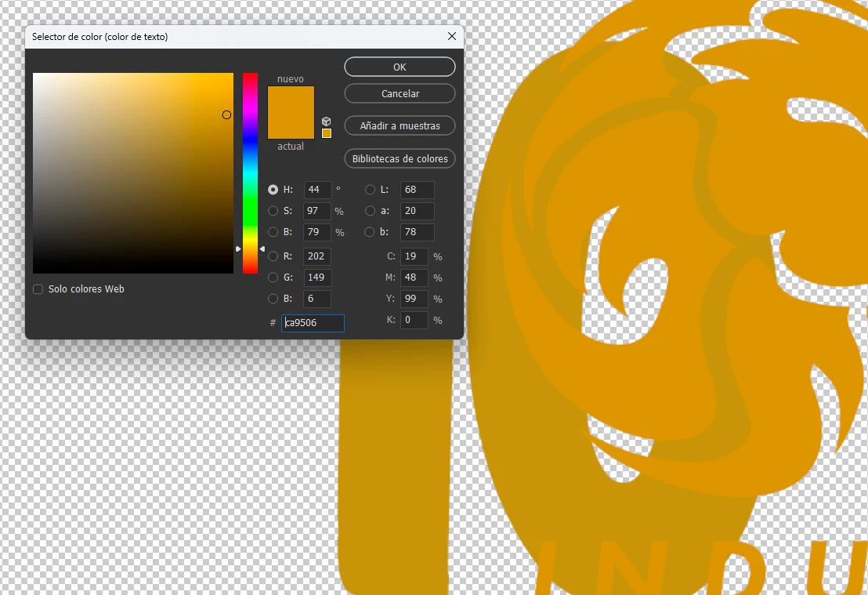Click the small web-safe color swatch

pos(327,133)
